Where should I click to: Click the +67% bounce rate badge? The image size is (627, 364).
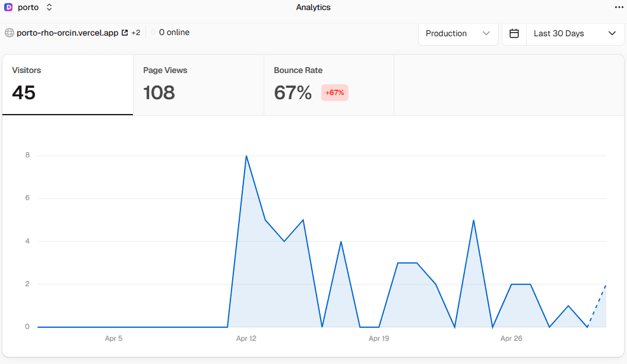tap(335, 93)
